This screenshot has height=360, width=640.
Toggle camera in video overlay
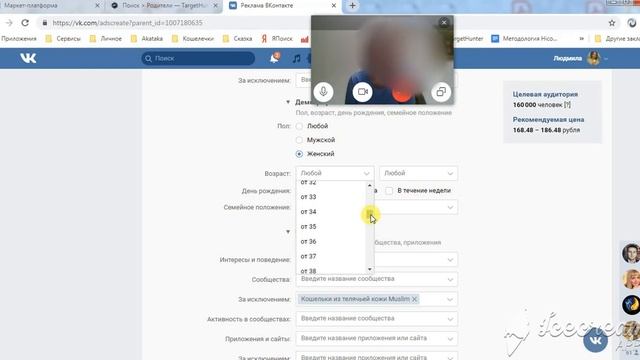click(362, 91)
